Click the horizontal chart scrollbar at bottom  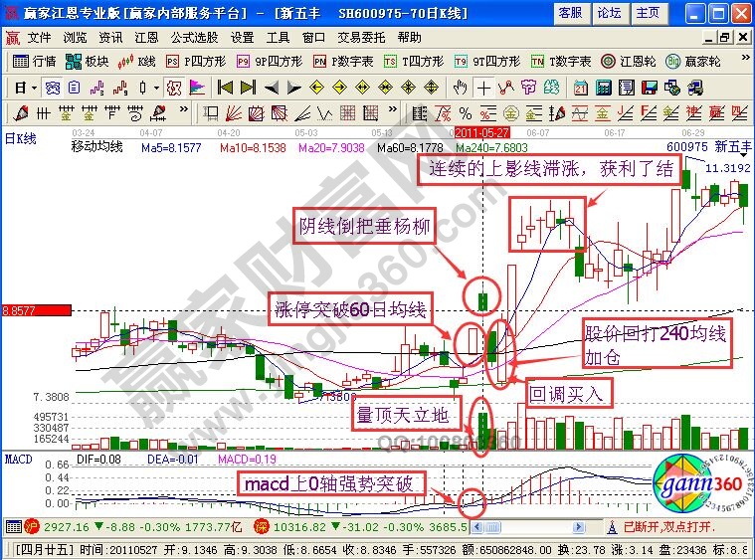pyautogui.click(x=537, y=524)
